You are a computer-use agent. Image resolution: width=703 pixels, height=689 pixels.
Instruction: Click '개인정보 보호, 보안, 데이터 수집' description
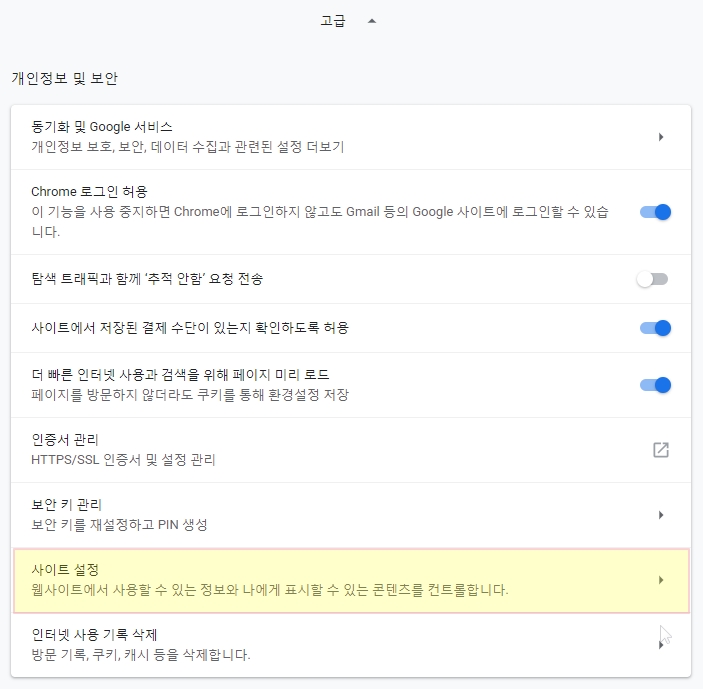click(x=188, y=147)
